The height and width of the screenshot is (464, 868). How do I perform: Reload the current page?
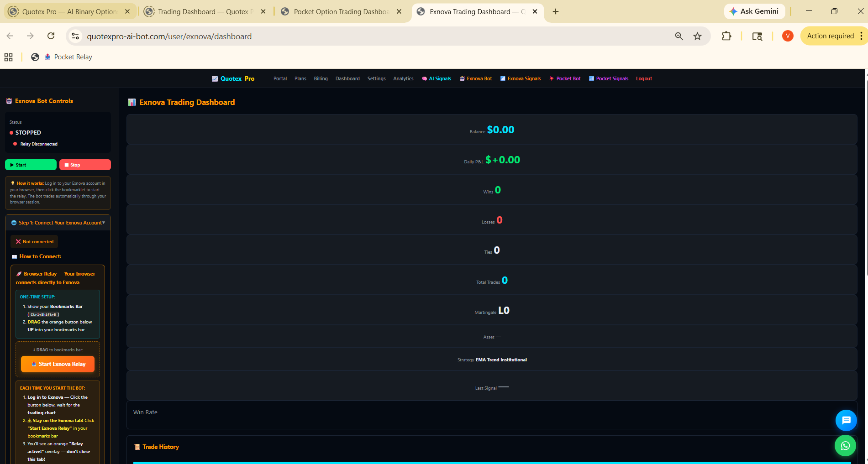coord(51,36)
